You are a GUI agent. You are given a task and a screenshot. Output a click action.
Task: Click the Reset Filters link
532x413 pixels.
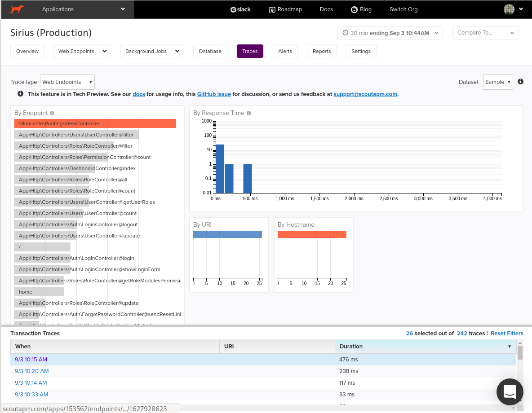point(507,333)
